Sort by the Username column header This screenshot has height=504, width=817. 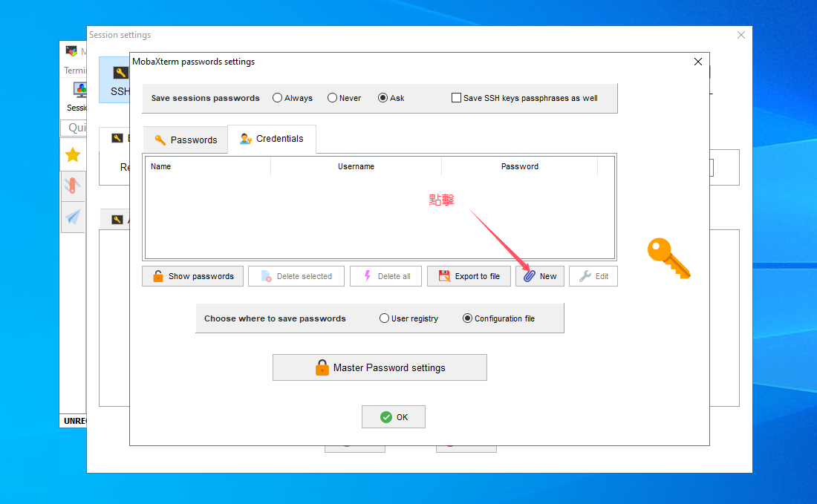pyautogui.click(x=356, y=166)
